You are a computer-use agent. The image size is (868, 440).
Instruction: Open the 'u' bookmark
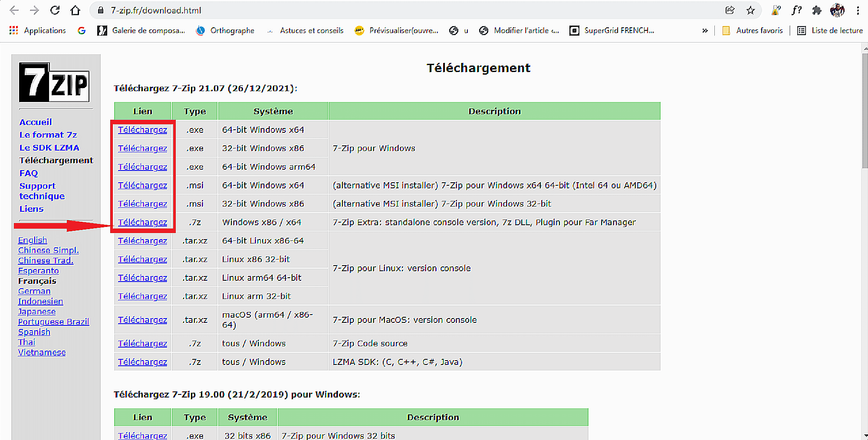point(459,30)
